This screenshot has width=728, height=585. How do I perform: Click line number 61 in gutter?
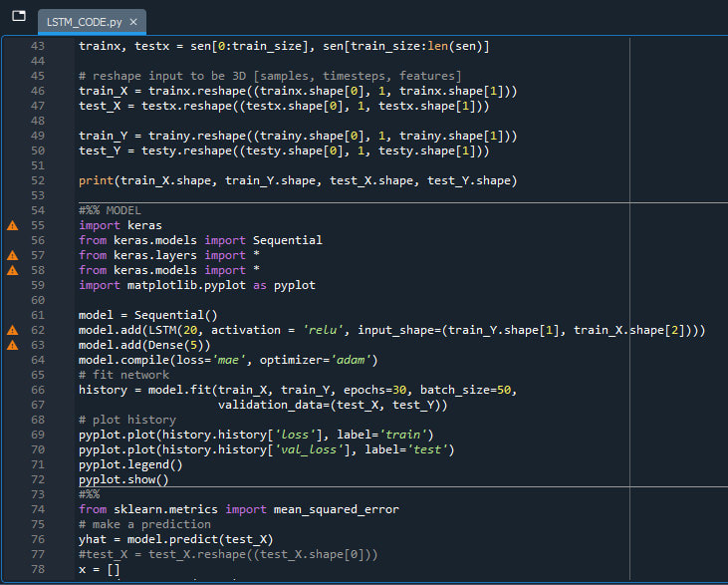(38, 315)
